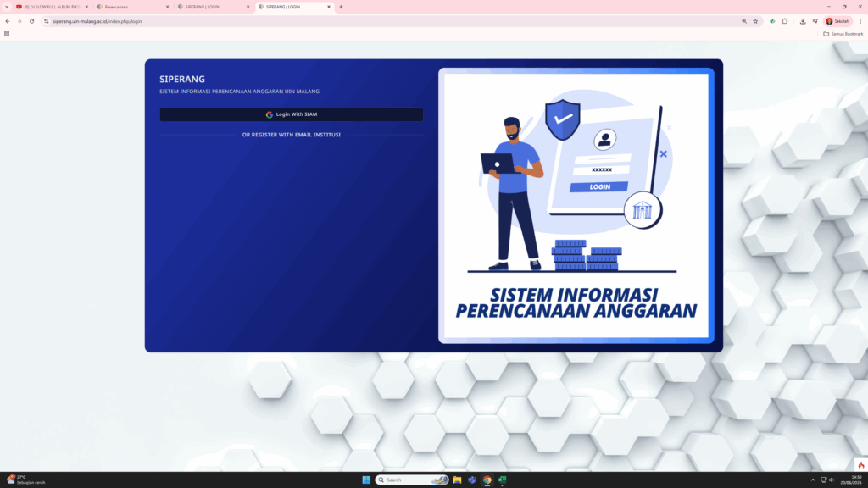Open the Chrome apps grid shortcut
This screenshot has width=868, height=488.
pos(8,34)
